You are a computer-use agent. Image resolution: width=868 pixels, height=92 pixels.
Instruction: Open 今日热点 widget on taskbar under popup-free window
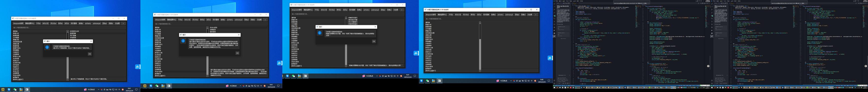502,81
